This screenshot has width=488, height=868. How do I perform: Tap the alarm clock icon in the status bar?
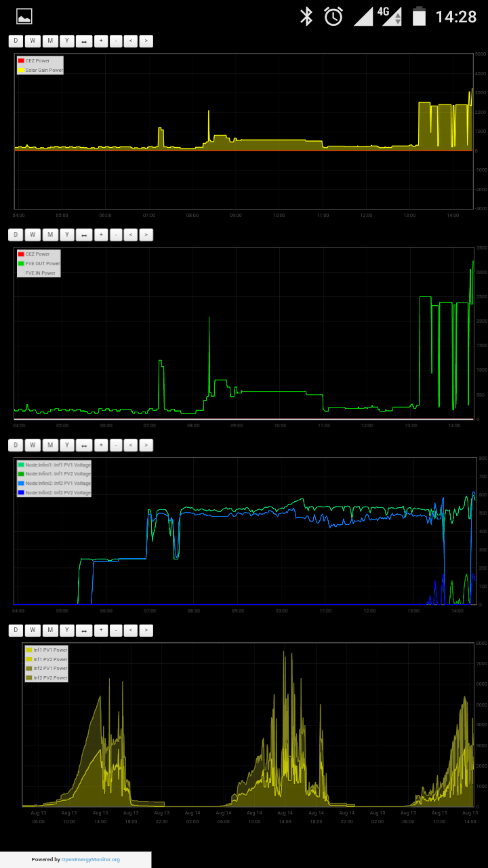click(x=333, y=16)
